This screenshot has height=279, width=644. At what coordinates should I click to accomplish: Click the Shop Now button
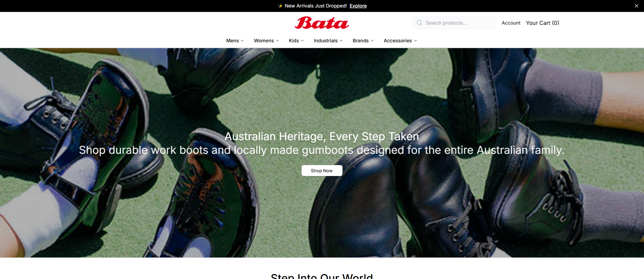[x=322, y=171]
